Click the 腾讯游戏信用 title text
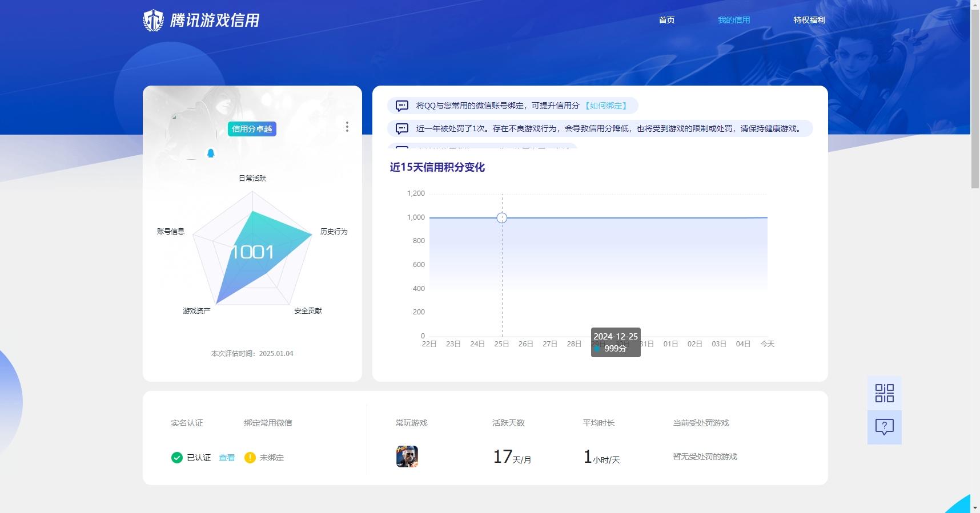This screenshot has width=980, height=513. click(x=215, y=21)
